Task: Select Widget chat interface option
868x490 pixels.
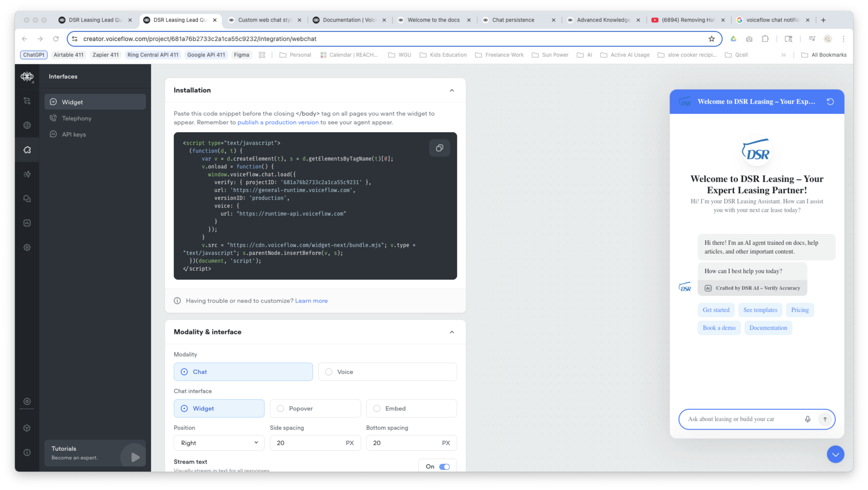Action: pyautogui.click(x=219, y=408)
